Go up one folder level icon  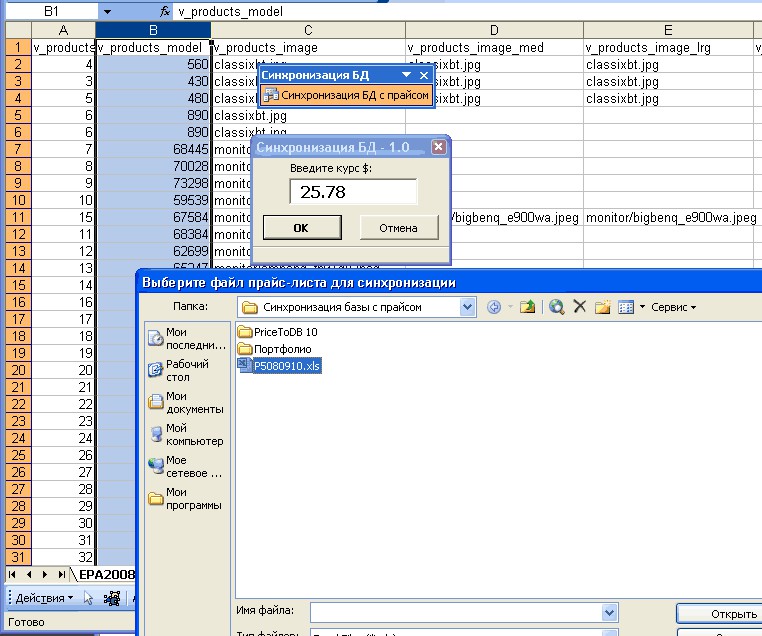(x=527, y=307)
